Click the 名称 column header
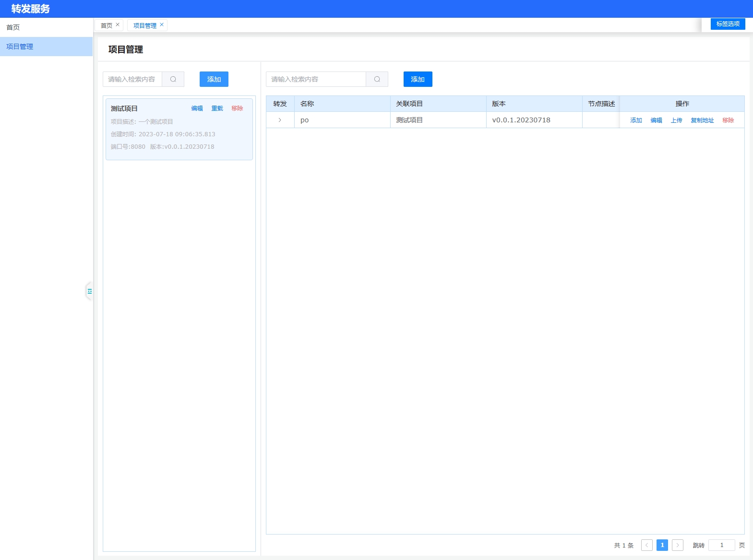Viewport: 753px width, 560px height. [x=343, y=104]
